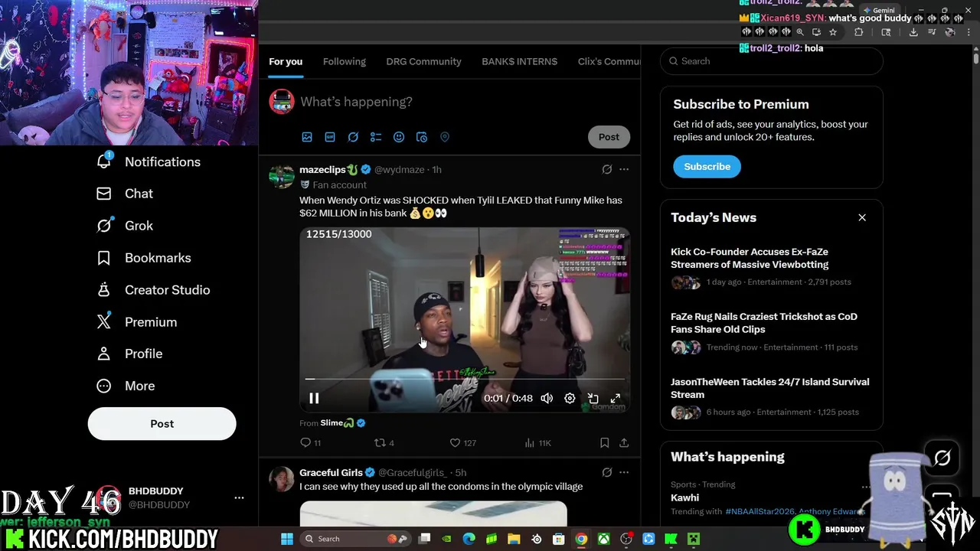Screen dimensions: 980x551
Task: Open account menu next to BHDBUDDY
Action: pos(239,497)
